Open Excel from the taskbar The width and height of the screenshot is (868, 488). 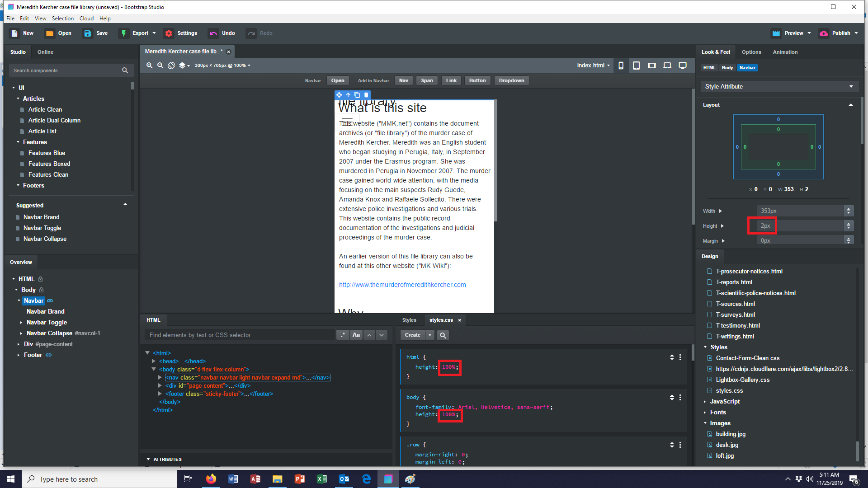(322, 479)
